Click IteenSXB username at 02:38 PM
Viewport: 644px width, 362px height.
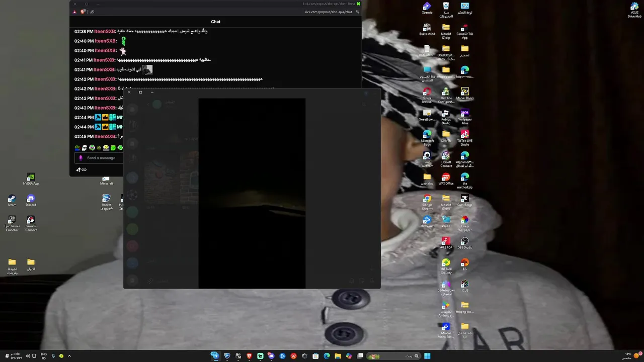[x=105, y=31]
